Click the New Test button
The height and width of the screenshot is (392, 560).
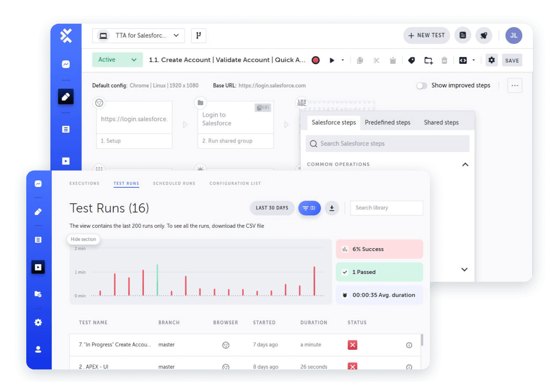(x=426, y=36)
